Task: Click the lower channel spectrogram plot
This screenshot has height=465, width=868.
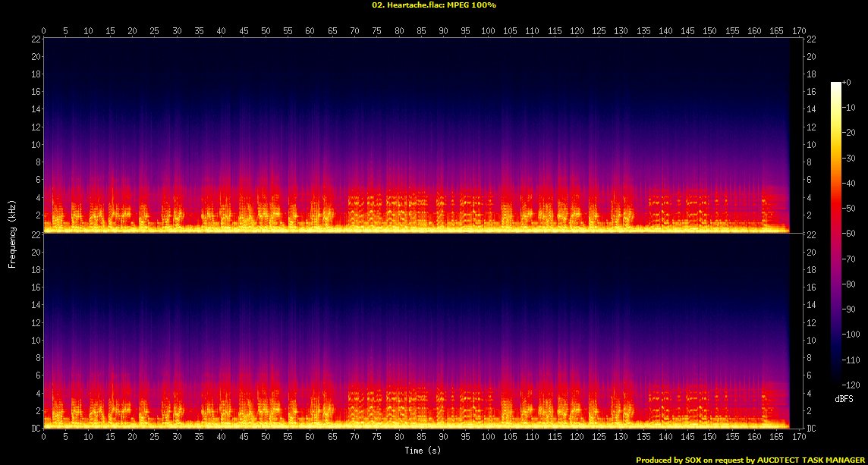Action: pos(417,331)
